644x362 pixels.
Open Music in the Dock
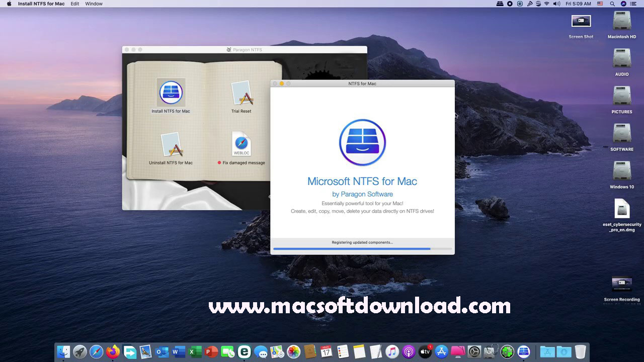[x=392, y=351]
